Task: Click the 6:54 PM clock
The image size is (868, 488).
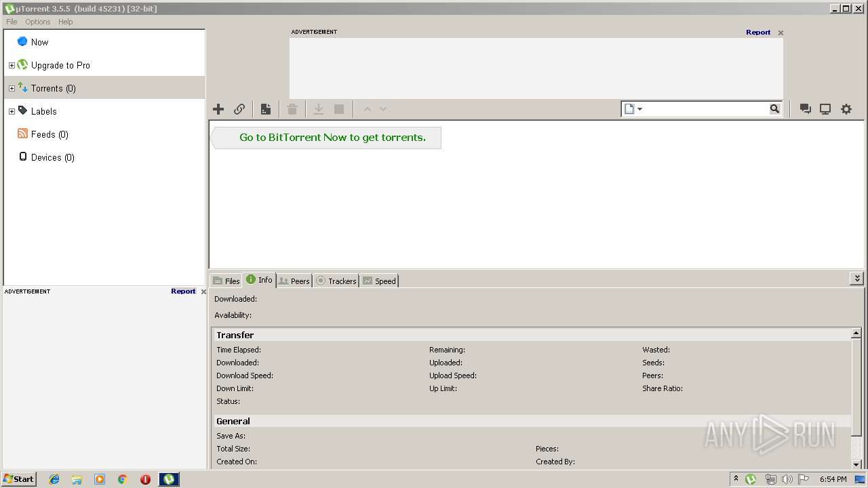Action: pyautogui.click(x=833, y=479)
